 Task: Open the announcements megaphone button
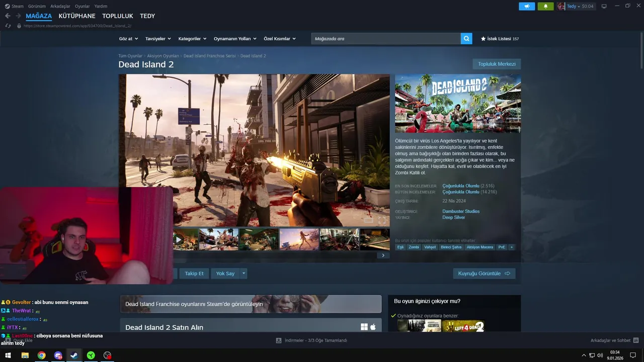(527, 6)
